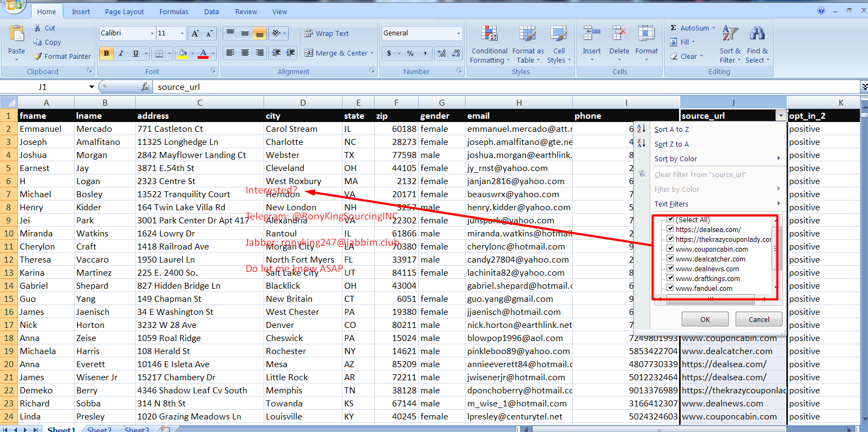Click the Center alignment icon
This screenshot has height=432, width=868.
(x=245, y=53)
